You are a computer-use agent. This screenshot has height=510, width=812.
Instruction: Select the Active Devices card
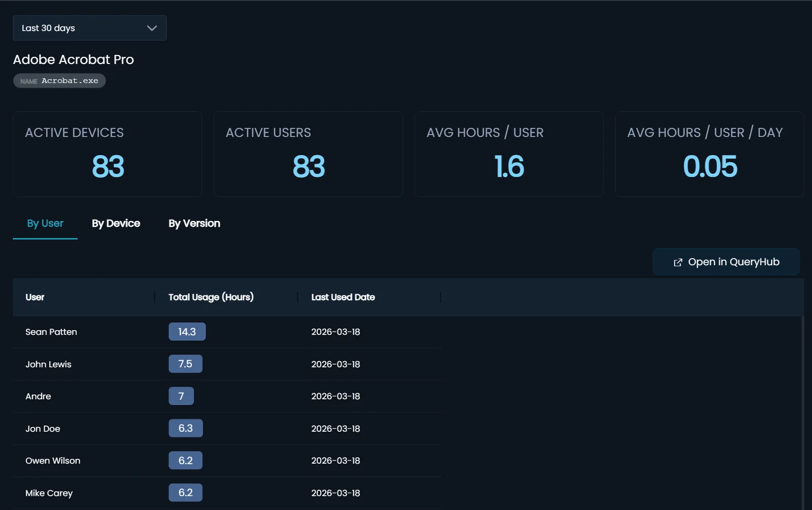click(x=108, y=154)
